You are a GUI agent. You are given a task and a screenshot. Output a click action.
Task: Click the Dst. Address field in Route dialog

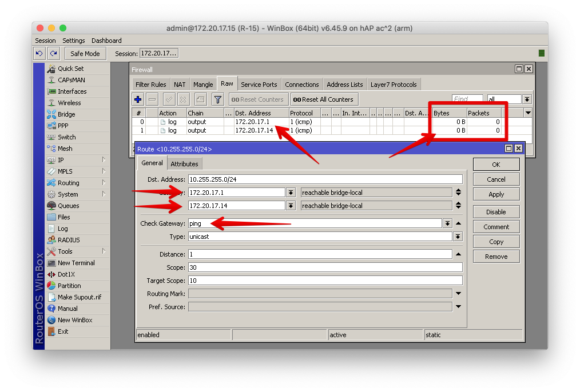pyautogui.click(x=325, y=179)
